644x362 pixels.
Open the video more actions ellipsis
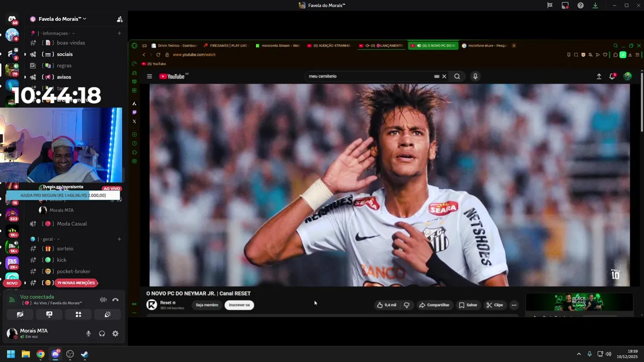click(x=514, y=305)
